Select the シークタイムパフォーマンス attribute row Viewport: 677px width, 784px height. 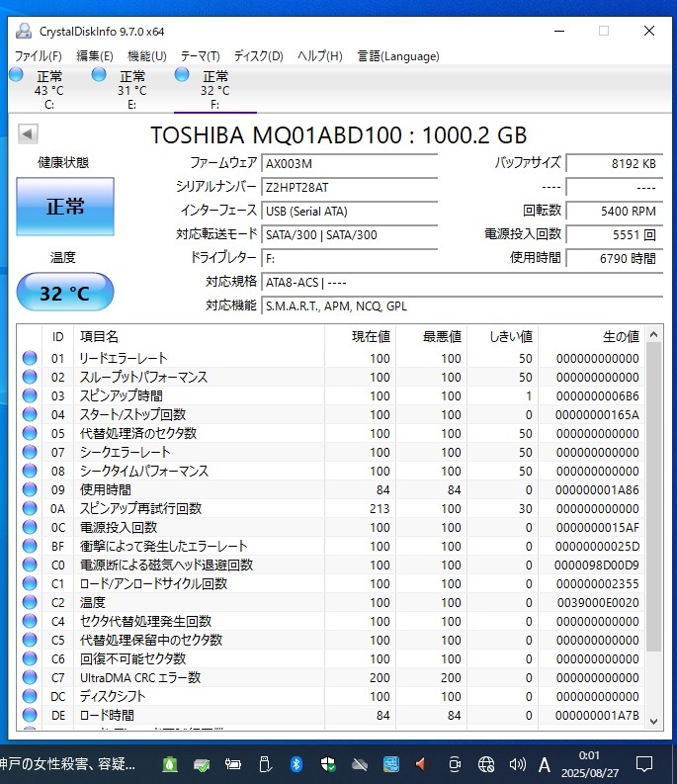330,471
